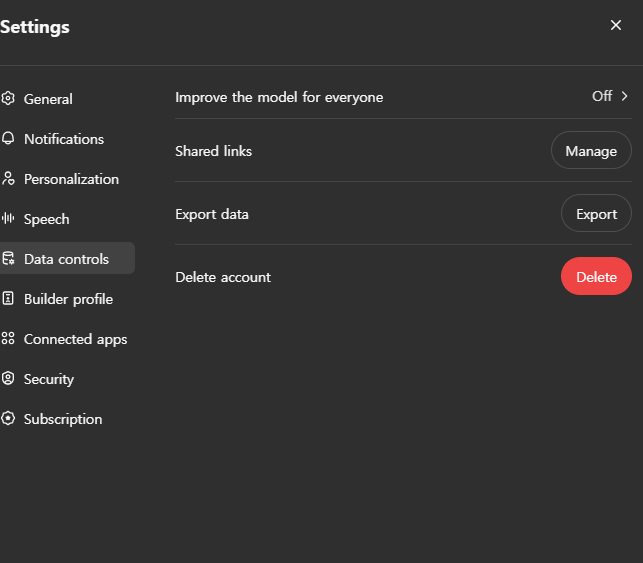The width and height of the screenshot is (643, 563).
Task: Click the General gear icon
Action: click(8, 99)
